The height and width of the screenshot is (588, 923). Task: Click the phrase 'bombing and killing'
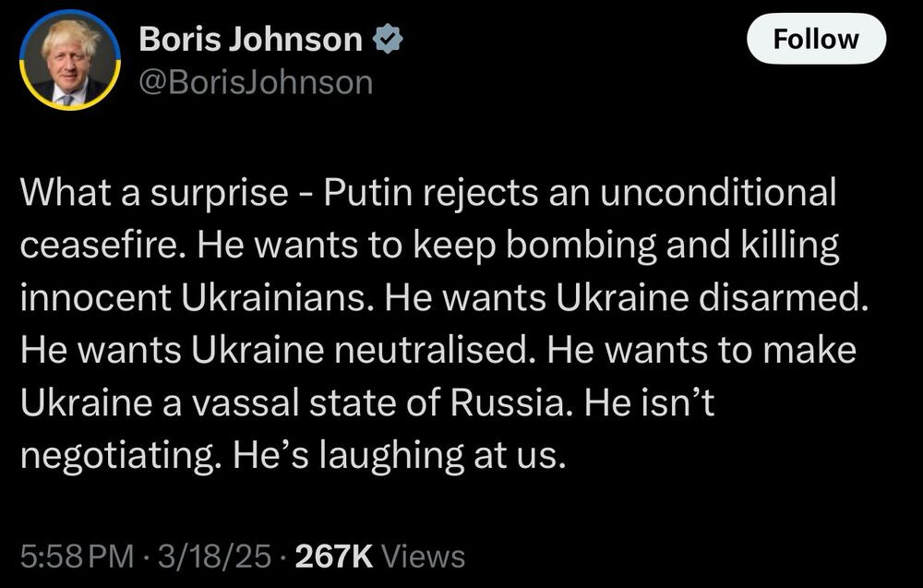[672, 246]
